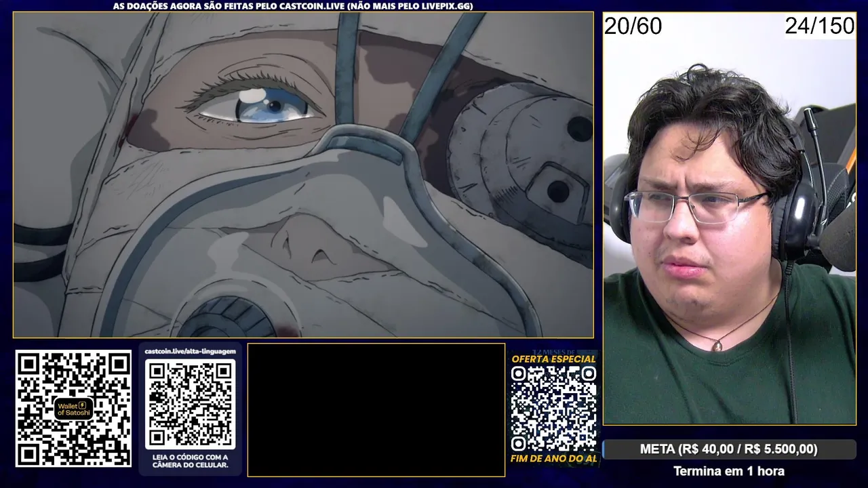868x488 pixels.
Task: Click the top banner about Castcoin.live donations
Action: pos(293,6)
